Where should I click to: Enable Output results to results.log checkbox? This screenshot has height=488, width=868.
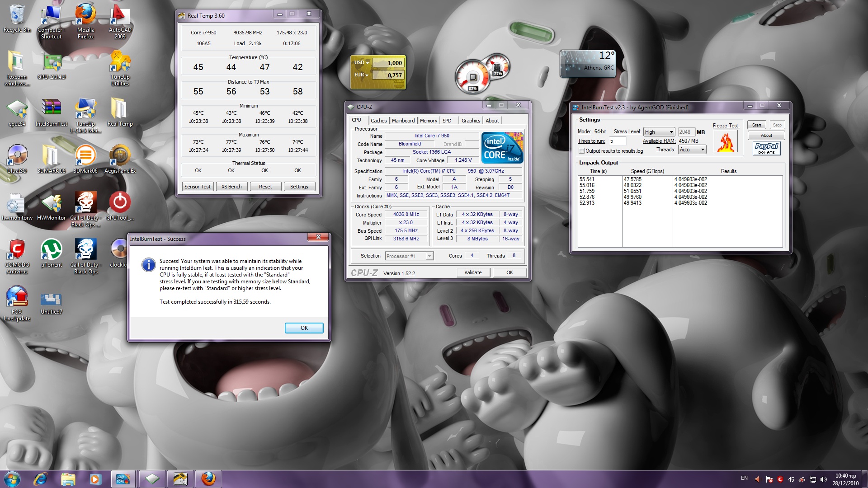click(x=582, y=151)
